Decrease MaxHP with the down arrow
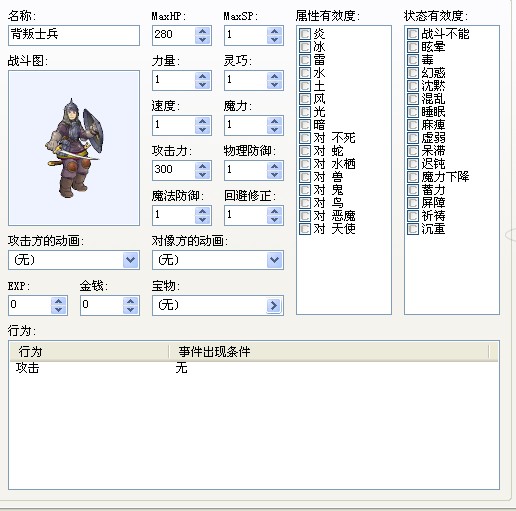 click(x=202, y=40)
